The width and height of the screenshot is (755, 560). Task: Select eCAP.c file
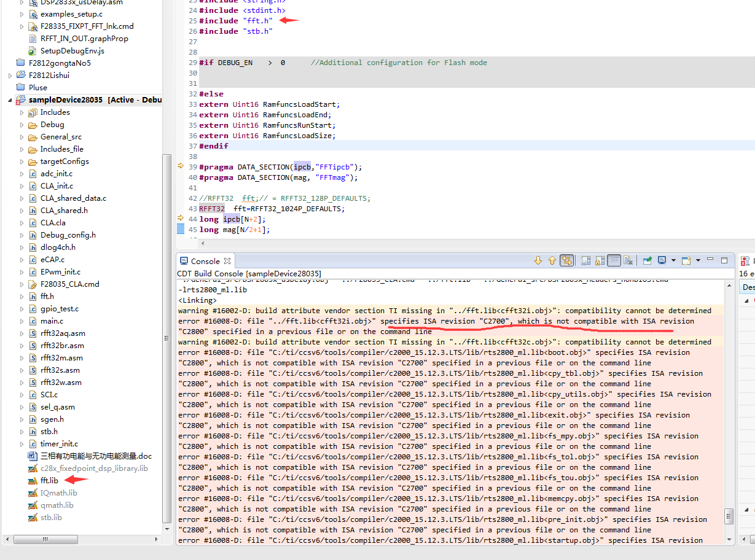point(52,259)
